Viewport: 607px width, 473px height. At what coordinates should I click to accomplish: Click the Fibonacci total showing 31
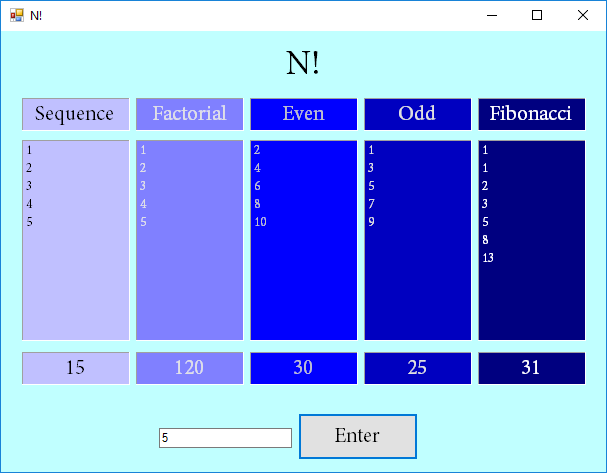[531, 368]
